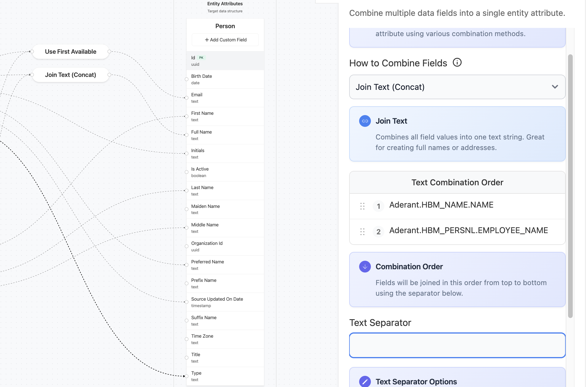Click the Join Text link icon
The width and height of the screenshot is (588, 387).
click(x=365, y=121)
